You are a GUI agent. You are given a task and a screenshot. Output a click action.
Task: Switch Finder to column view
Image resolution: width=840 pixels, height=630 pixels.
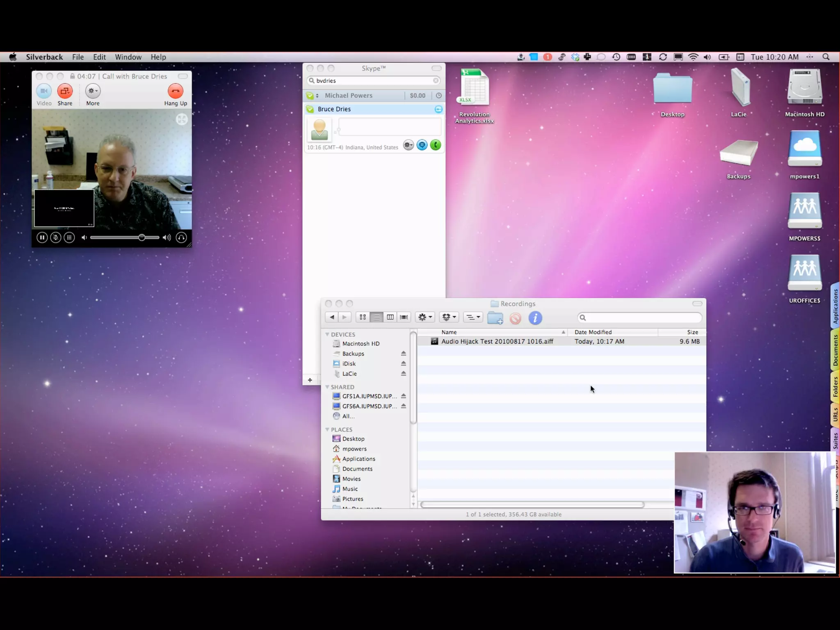[390, 317]
